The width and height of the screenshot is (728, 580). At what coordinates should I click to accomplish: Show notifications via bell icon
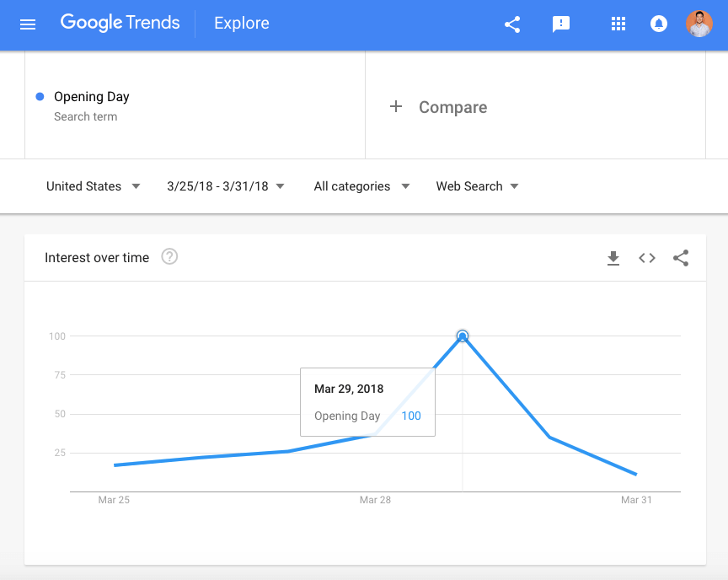point(659,24)
